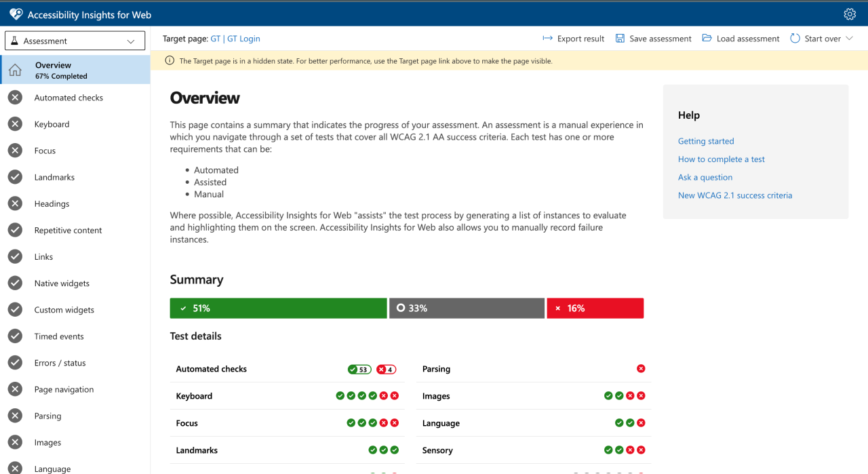Expand the Start over dropdown chevron
868x474 pixels.
click(848, 39)
